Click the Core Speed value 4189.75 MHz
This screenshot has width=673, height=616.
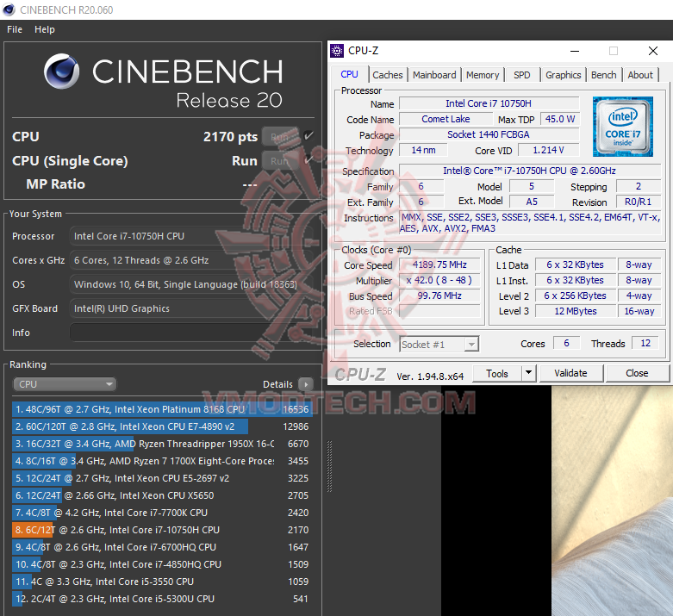click(439, 264)
